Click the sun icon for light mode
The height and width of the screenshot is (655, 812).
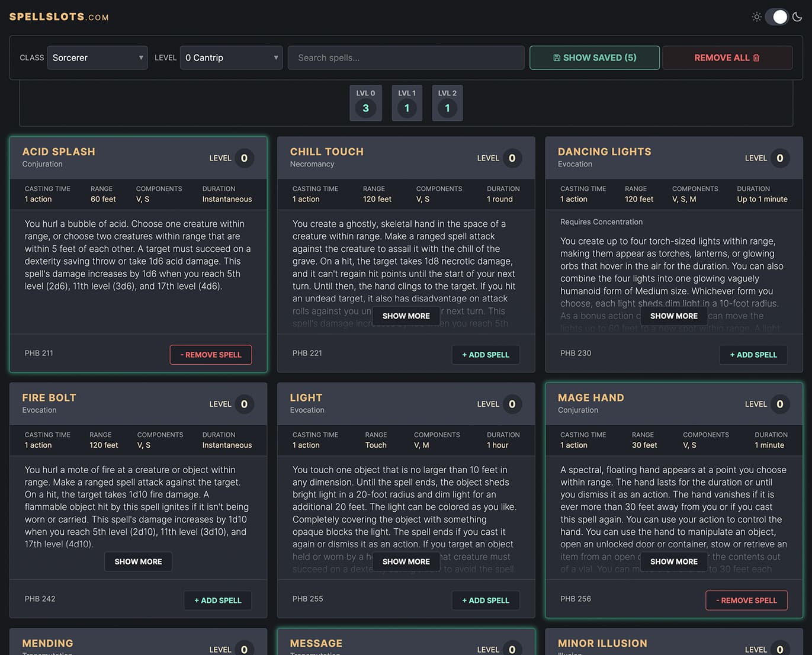[756, 17]
